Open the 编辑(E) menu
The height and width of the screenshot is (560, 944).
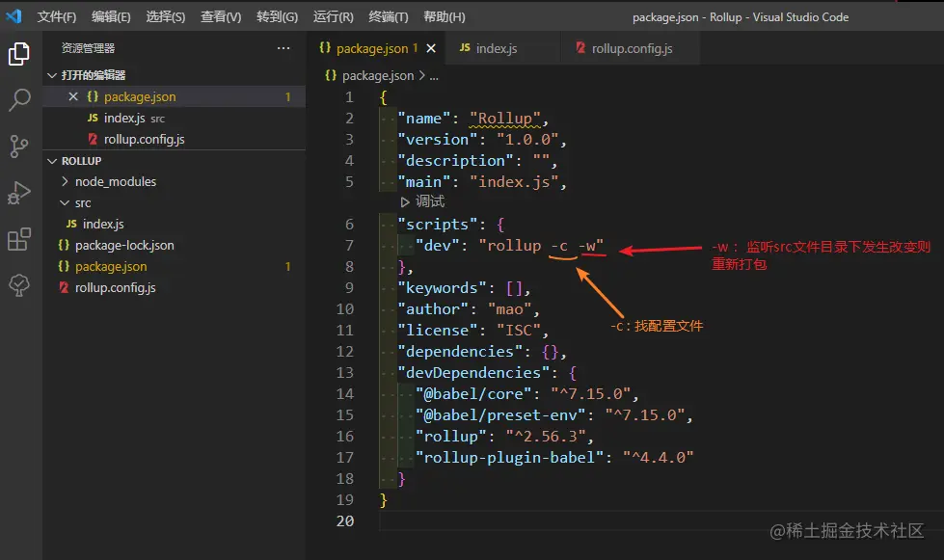[x=111, y=16]
